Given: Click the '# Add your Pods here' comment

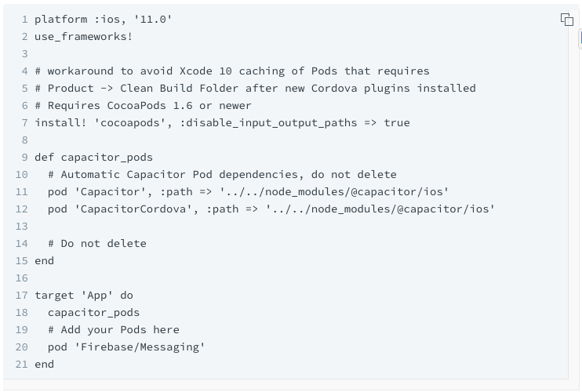Looking at the screenshot, I should [113, 329].
